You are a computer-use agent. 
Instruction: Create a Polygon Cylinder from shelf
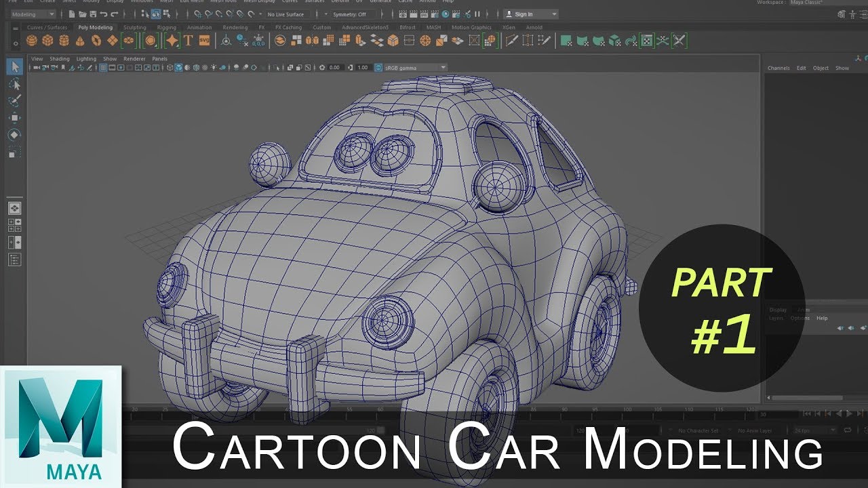click(64, 41)
